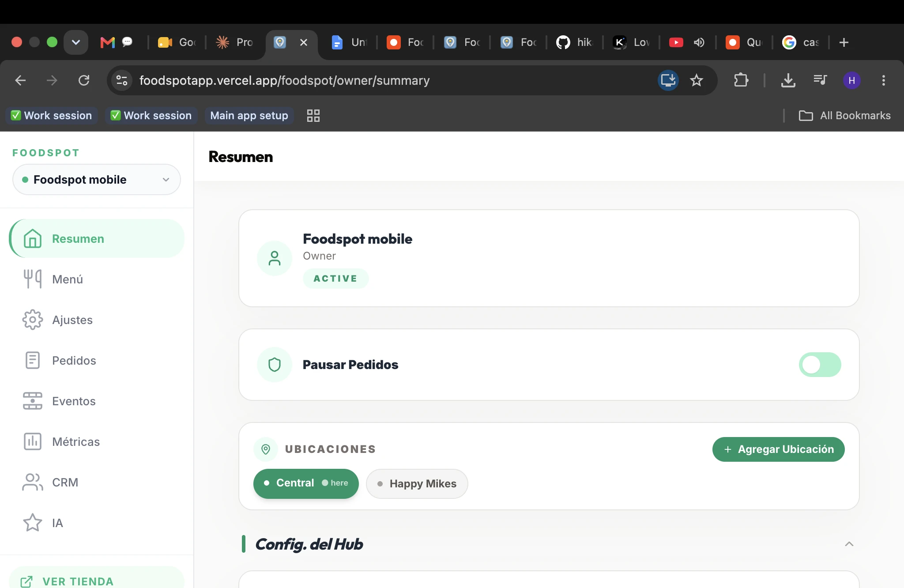Go to Menú in the sidebar

tap(97, 279)
